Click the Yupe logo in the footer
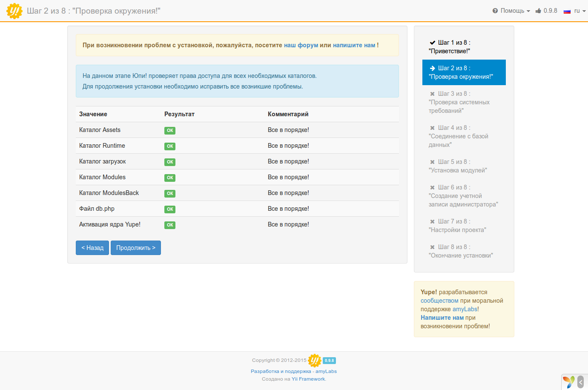 tap(315, 361)
